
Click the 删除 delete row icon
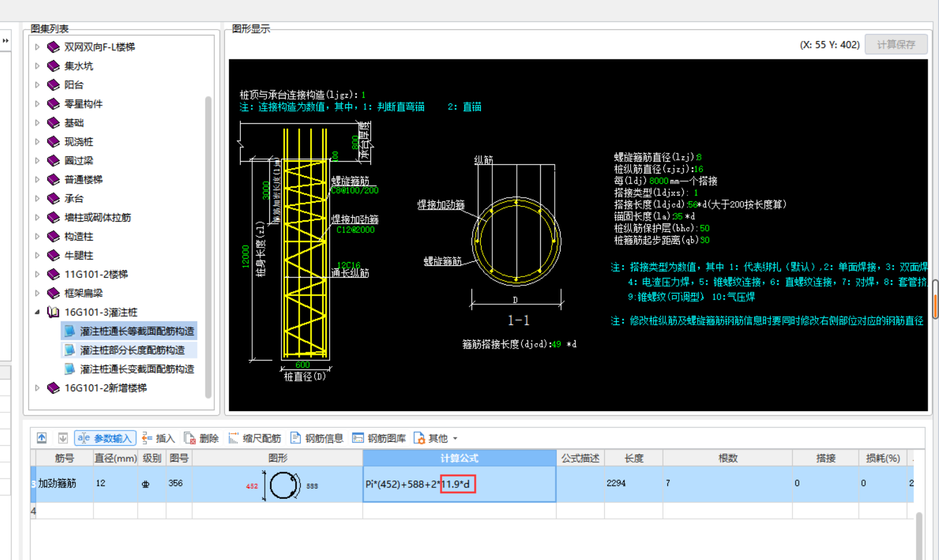[201, 438]
